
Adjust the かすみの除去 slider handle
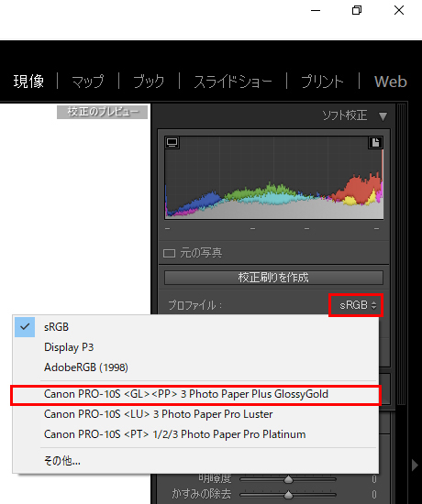(x=288, y=494)
